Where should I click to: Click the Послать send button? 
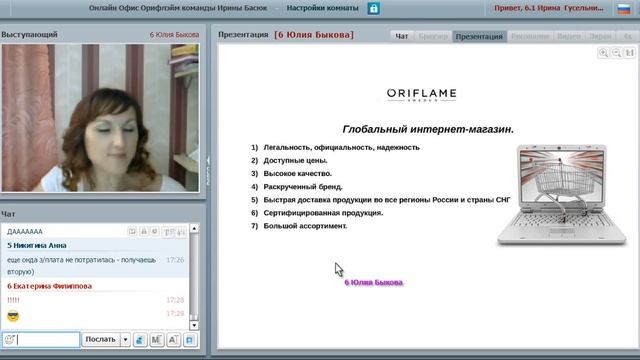(100, 340)
